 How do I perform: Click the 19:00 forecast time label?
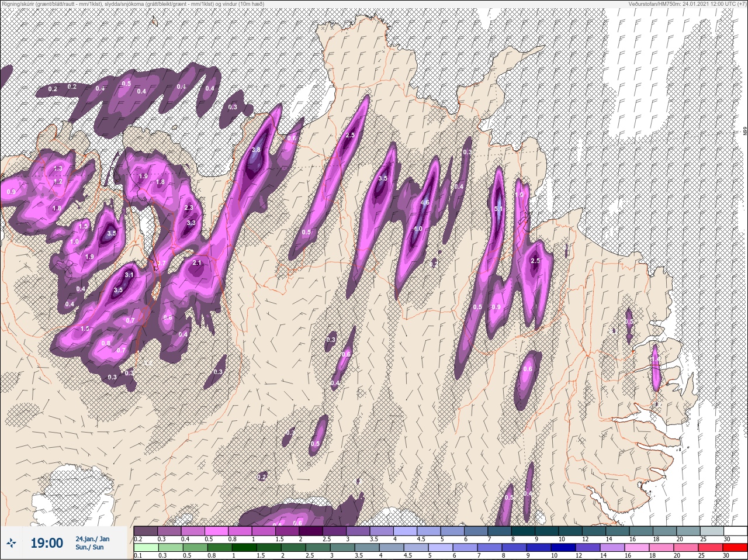click(x=46, y=543)
